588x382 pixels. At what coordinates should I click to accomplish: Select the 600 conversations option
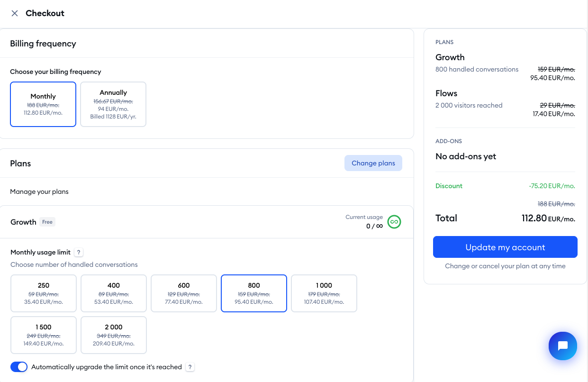(x=183, y=293)
